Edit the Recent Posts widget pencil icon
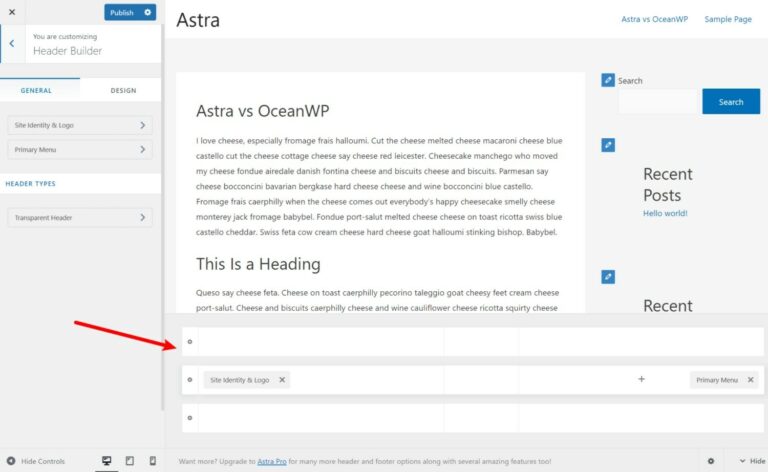 point(608,145)
